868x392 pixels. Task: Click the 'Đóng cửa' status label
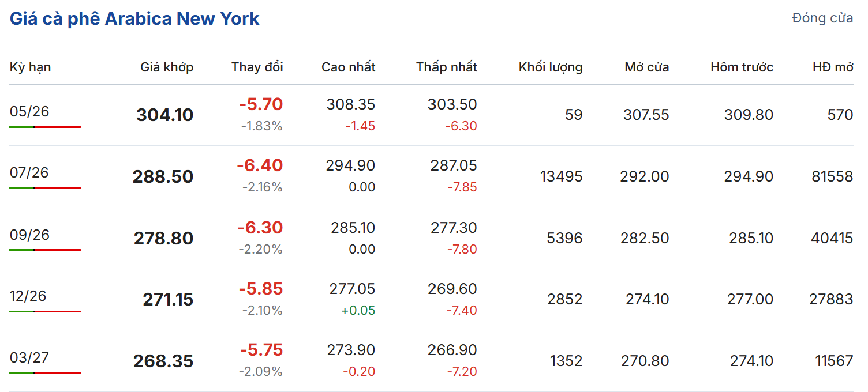tap(822, 18)
